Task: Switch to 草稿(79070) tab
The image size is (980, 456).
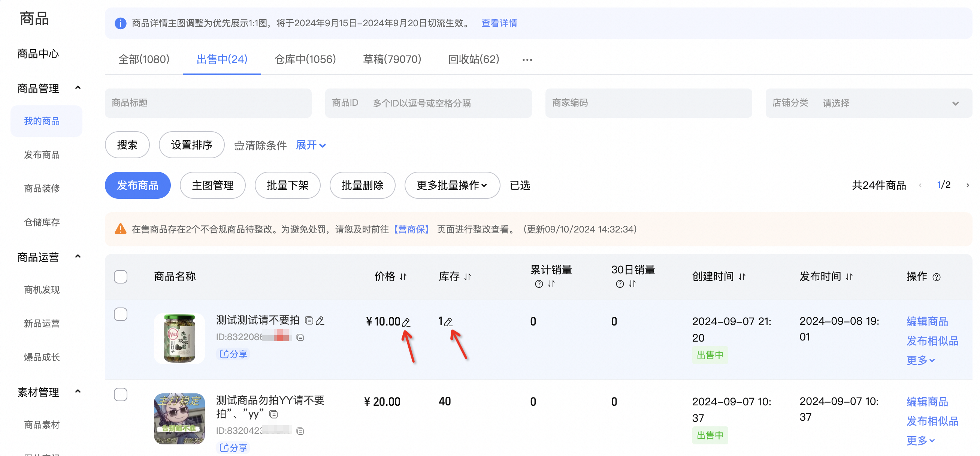Action: pyautogui.click(x=392, y=59)
